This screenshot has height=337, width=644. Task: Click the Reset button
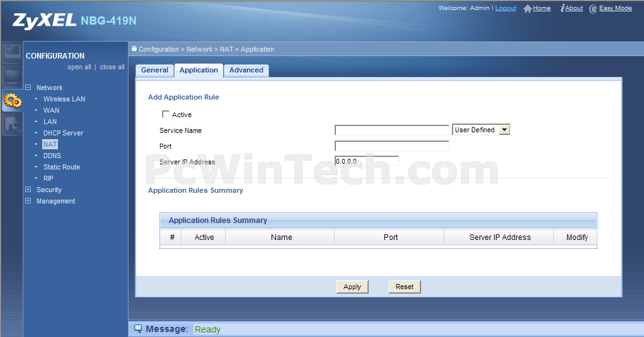tap(405, 287)
